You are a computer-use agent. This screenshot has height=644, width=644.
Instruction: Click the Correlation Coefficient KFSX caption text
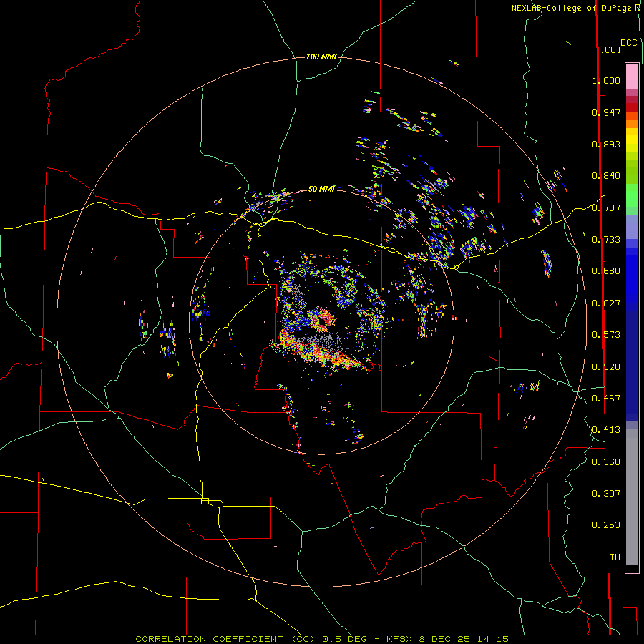[322, 639]
